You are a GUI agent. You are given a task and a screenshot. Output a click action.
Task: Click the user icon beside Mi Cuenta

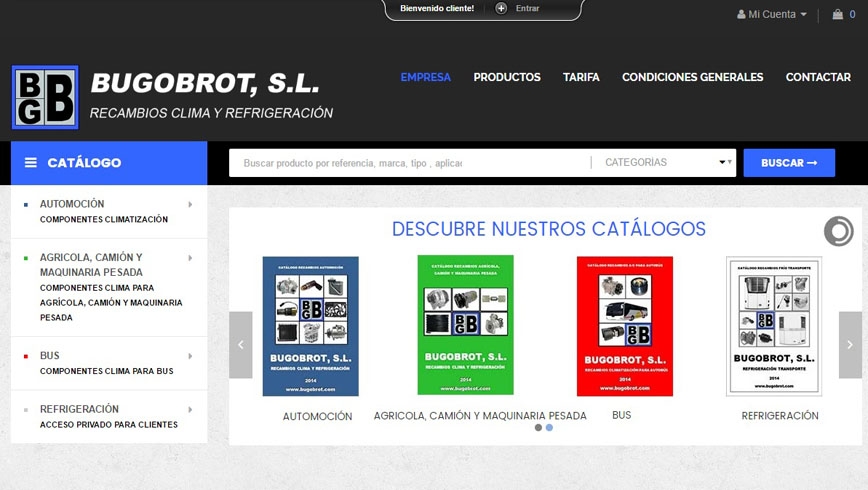(x=741, y=14)
